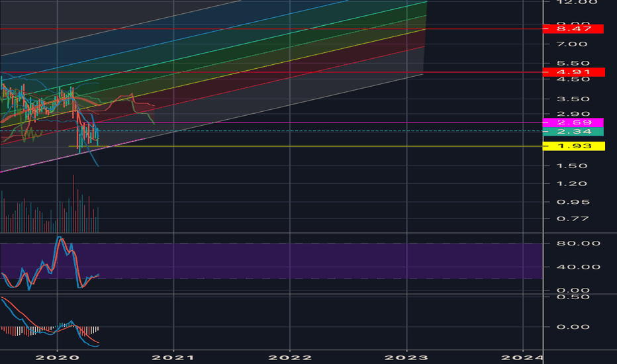Click the 2020 label on time axis
Screen dimensions: 617x364
tap(58, 357)
